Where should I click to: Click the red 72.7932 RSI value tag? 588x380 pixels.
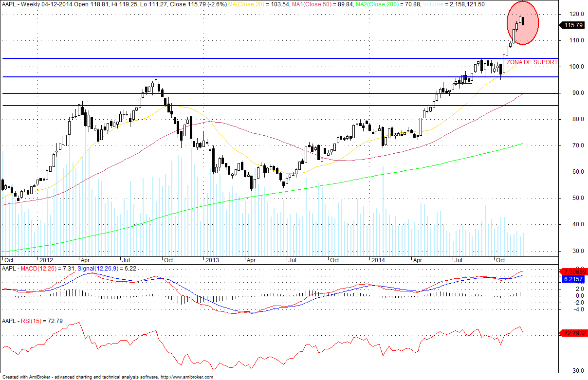[573, 333]
